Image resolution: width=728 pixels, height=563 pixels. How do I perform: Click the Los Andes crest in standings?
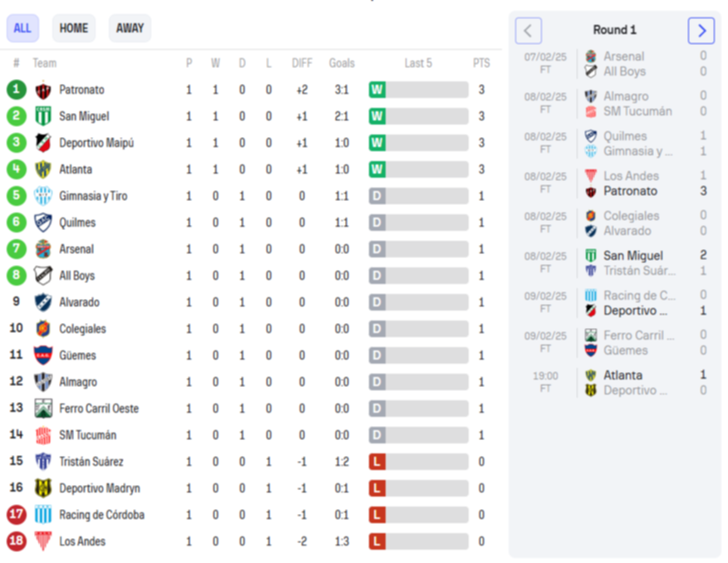tap(43, 541)
